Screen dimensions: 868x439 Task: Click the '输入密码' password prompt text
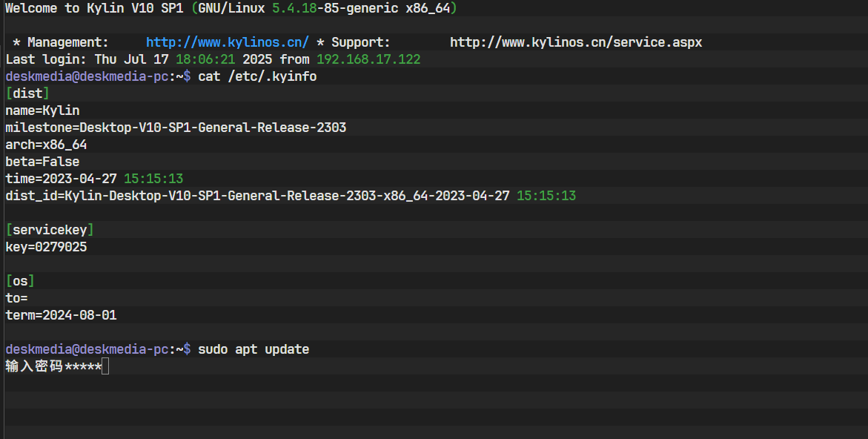click(34, 366)
